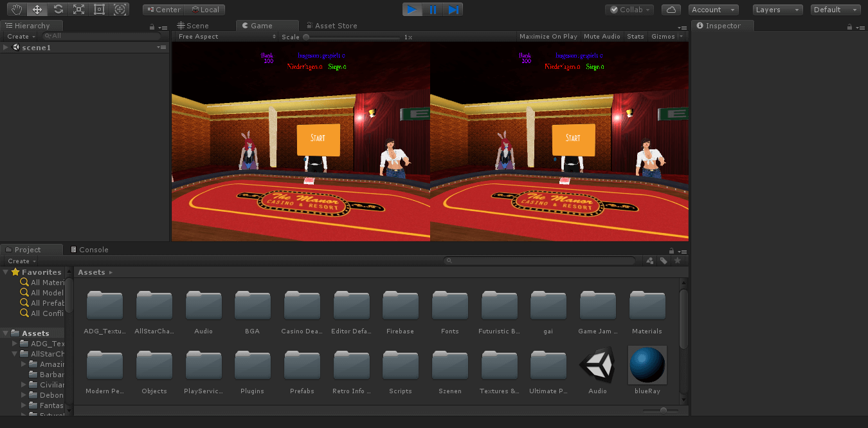Open the Firebase folder
The height and width of the screenshot is (428, 868).
401,313
